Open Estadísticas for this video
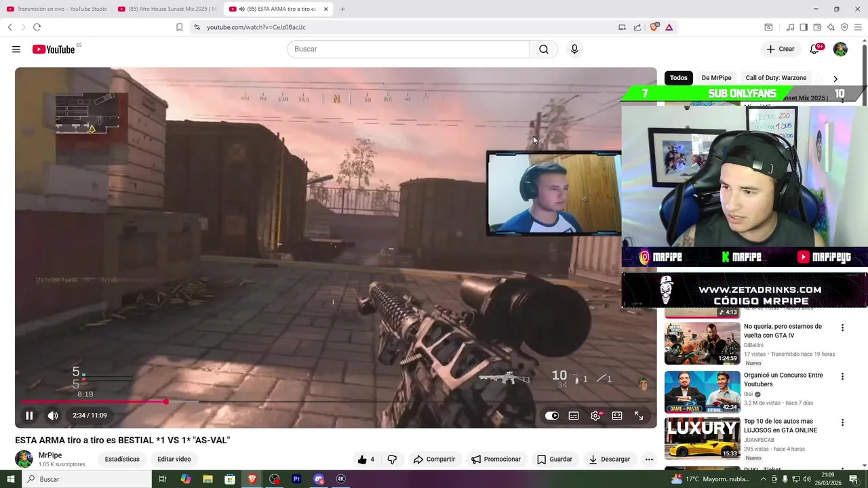 tap(122, 459)
